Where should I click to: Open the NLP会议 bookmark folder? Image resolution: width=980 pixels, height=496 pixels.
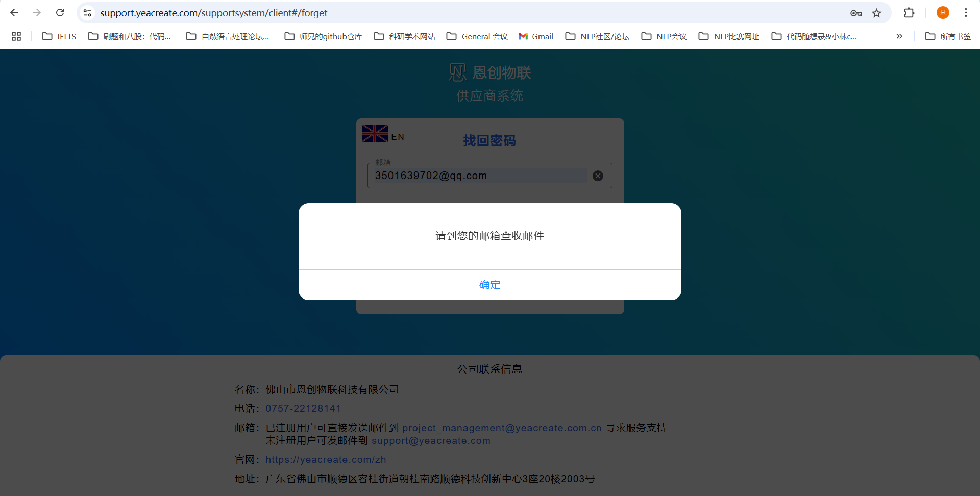[664, 36]
